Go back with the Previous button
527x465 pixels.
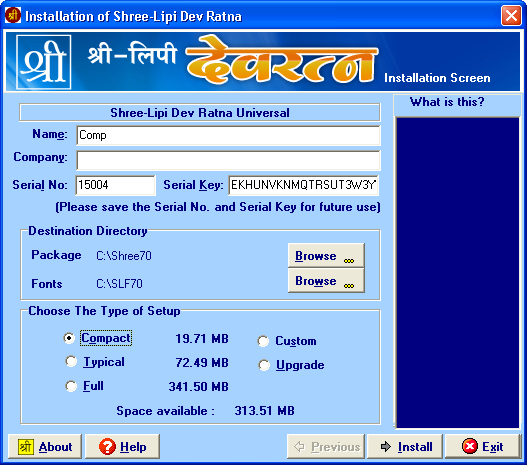coord(326,447)
